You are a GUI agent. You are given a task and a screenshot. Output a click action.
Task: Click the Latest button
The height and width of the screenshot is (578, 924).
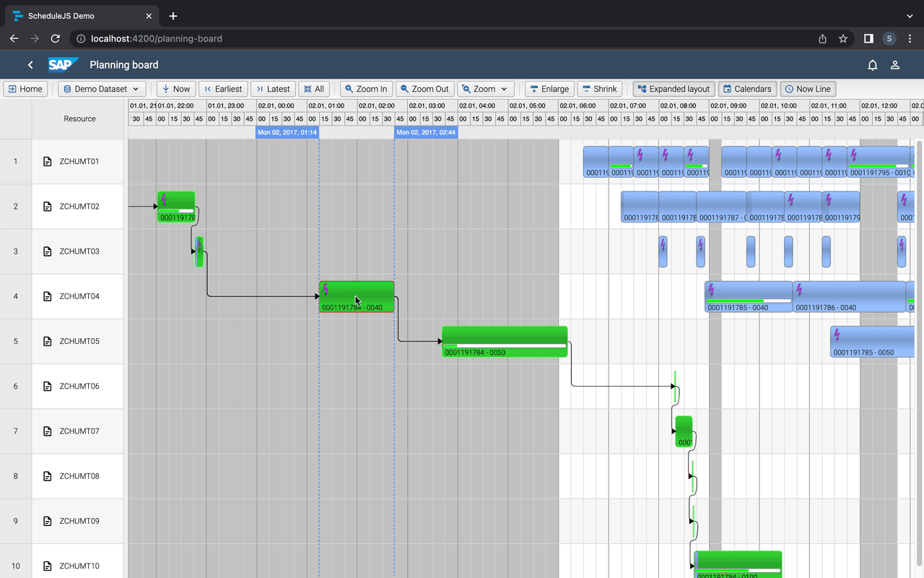pyautogui.click(x=273, y=89)
